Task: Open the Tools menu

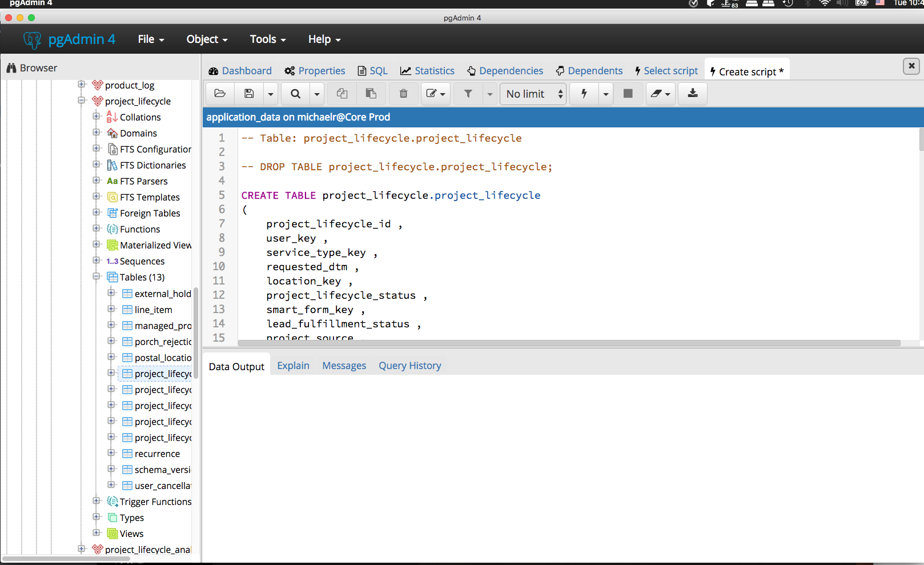Action: [x=267, y=39]
